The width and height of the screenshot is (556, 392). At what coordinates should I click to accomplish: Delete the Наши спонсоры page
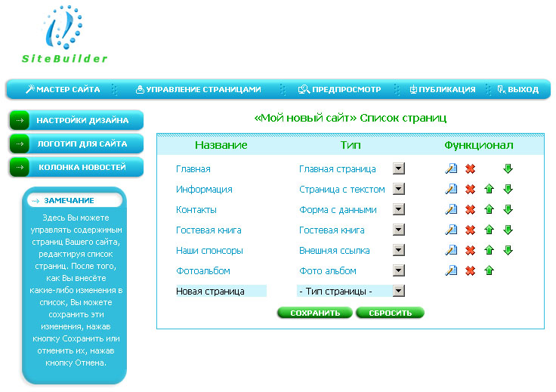[470, 251]
